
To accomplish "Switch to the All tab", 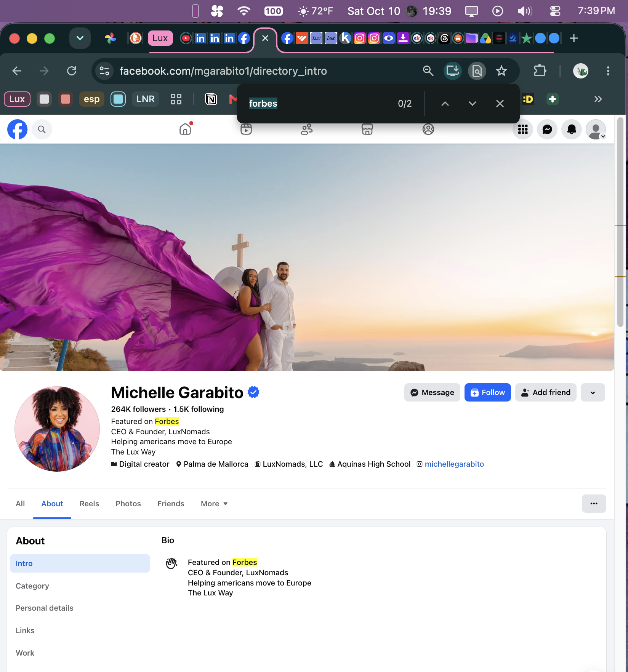I will pyautogui.click(x=20, y=504).
